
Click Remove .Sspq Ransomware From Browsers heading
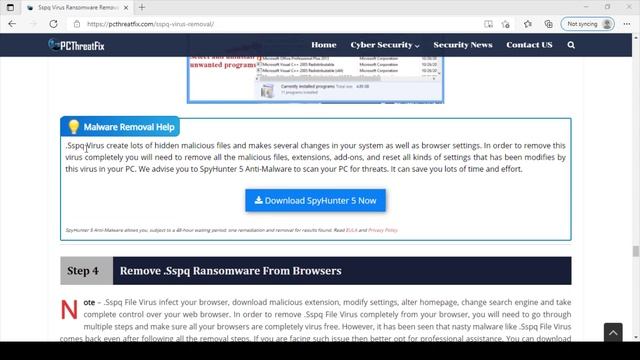coord(231,271)
